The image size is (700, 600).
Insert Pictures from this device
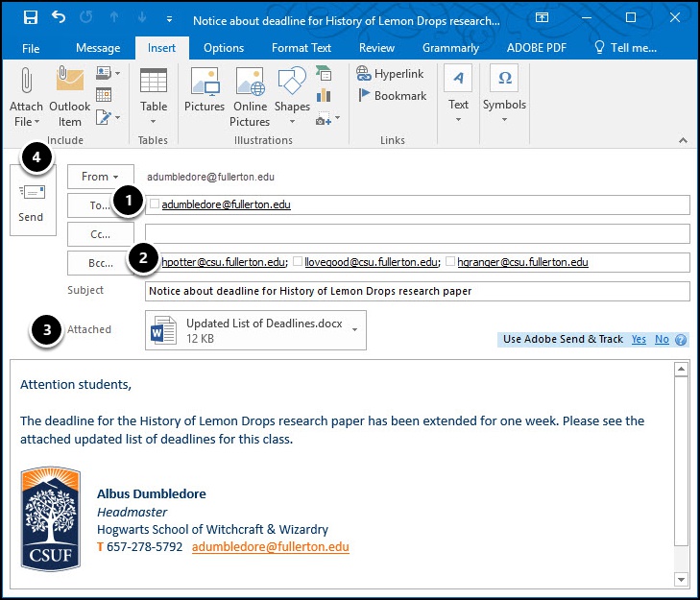click(205, 89)
